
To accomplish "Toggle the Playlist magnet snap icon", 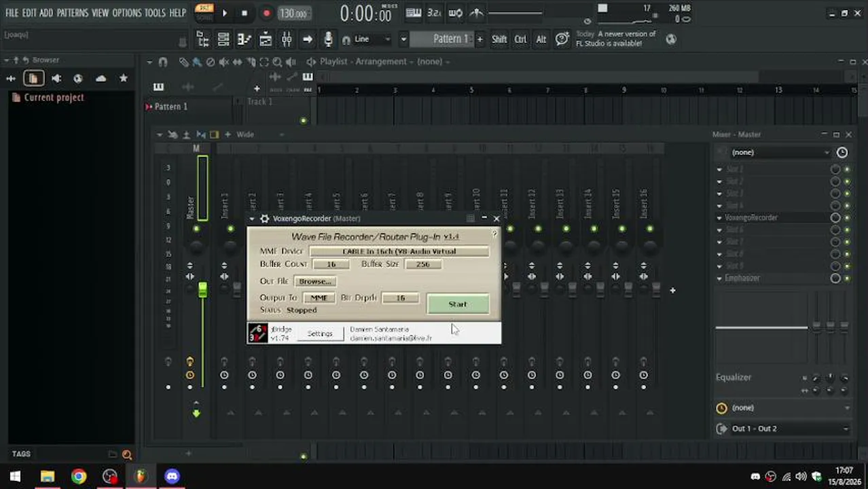I will coord(162,62).
